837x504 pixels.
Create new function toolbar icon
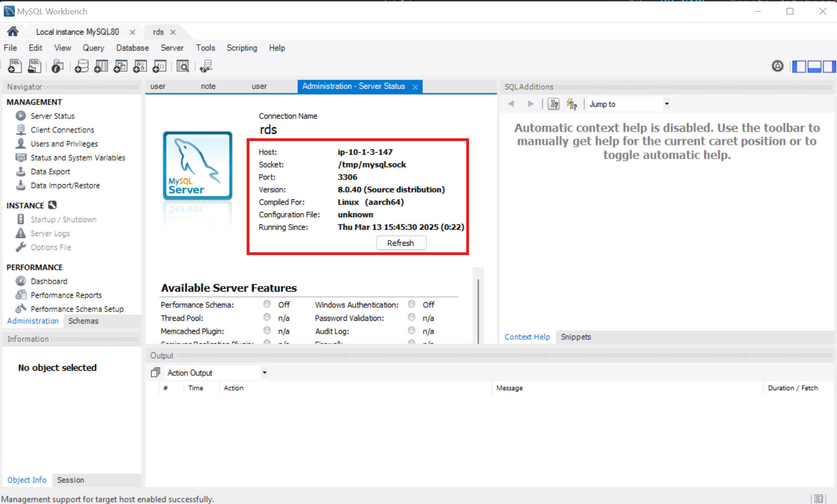(x=159, y=66)
